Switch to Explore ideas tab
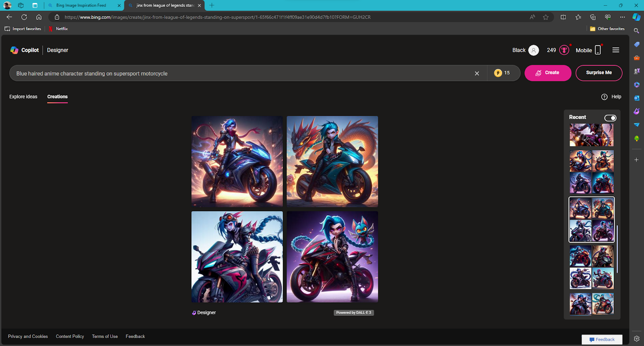Image resolution: width=644 pixels, height=346 pixels. [23, 97]
